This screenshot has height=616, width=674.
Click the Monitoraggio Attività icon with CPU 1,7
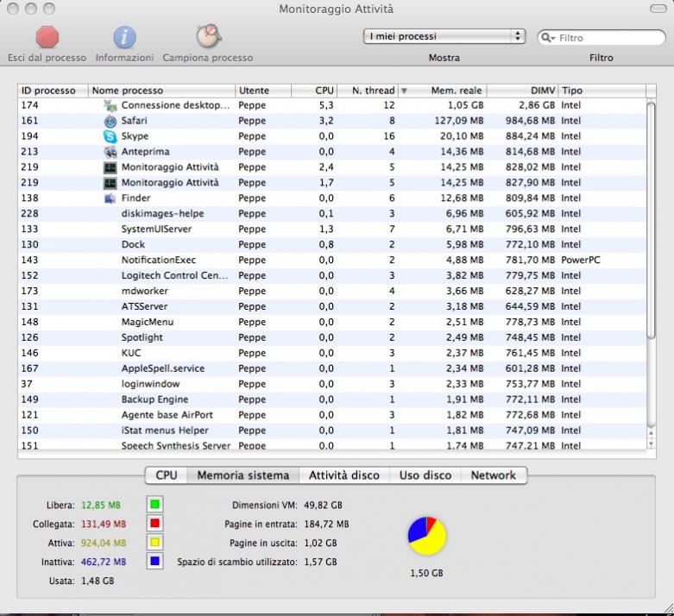(x=110, y=183)
